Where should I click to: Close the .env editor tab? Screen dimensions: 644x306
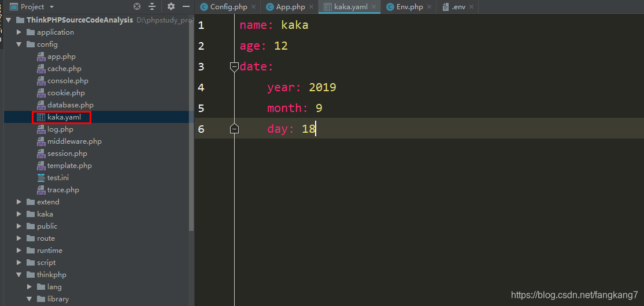[471, 7]
